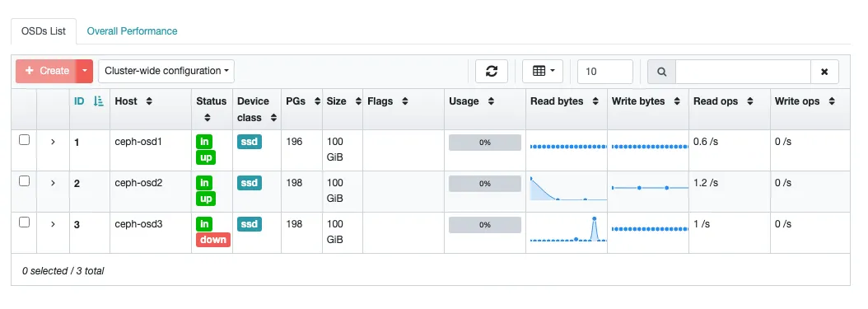This screenshot has height=309, width=868.
Task: Expand details for OSD 3 row
Action: click(x=54, y=224)
